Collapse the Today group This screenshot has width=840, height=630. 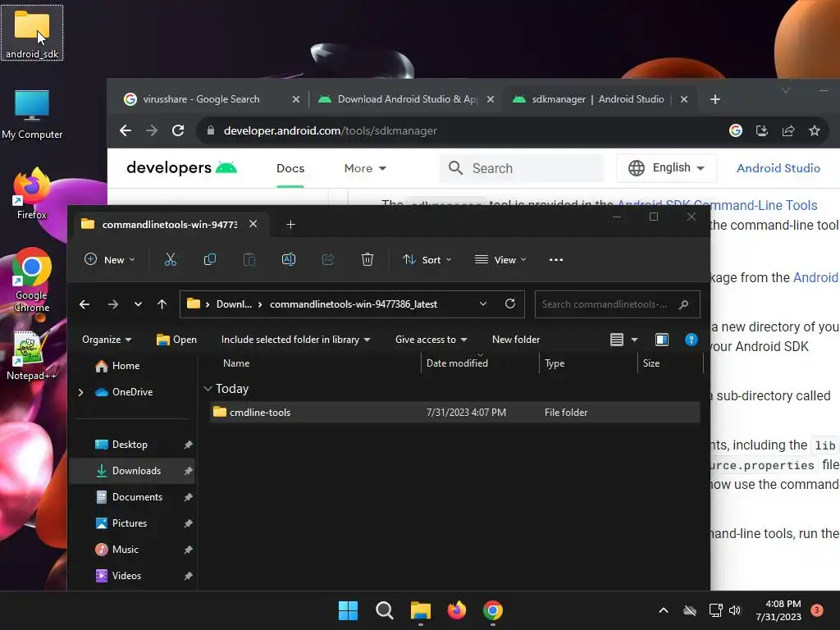tap(208, 388)
